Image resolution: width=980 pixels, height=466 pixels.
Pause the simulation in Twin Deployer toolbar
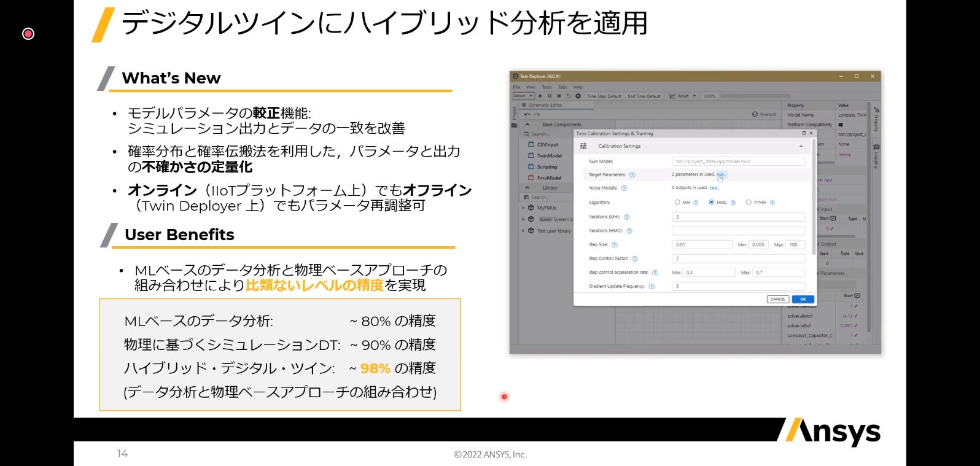pyautogui.click(x=550, y=96)
